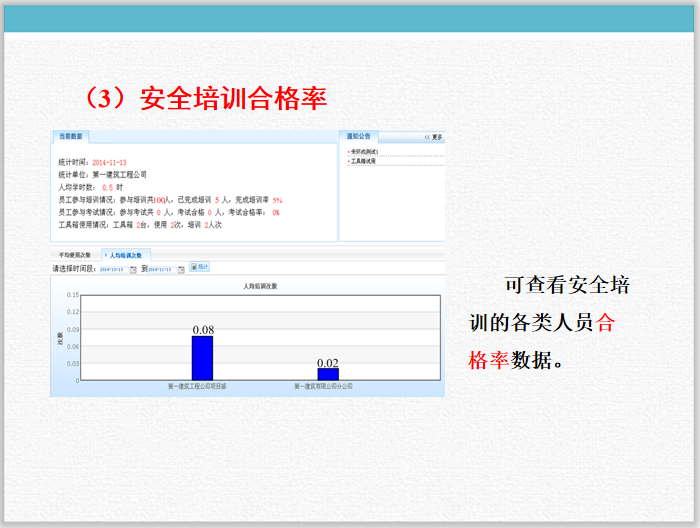Image resolution: width=700 pixels, height=528 pixels.
Task: Click the 0.02 blue bar in chart
Action: coord(328,374)
